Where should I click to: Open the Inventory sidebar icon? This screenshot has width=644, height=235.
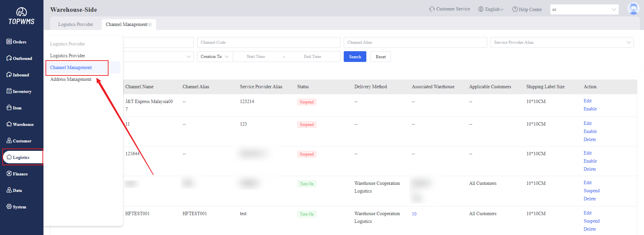[x=9, y=91]
